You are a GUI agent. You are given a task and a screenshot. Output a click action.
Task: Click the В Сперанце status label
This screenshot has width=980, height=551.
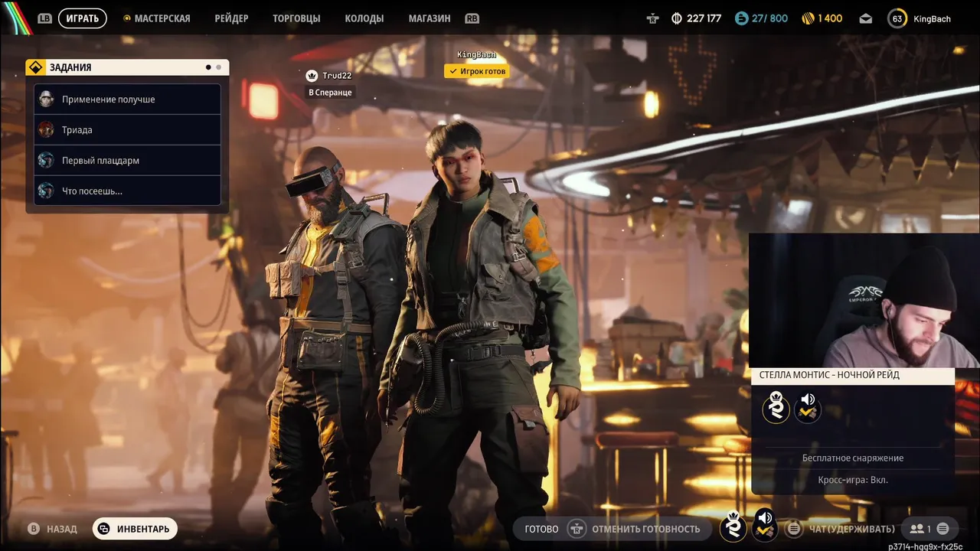click(x=330, y=93)
